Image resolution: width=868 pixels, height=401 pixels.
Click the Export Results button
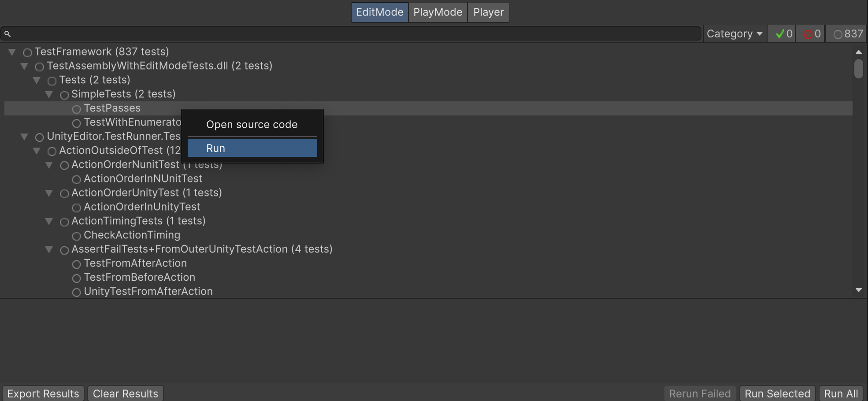pos(43,394)
